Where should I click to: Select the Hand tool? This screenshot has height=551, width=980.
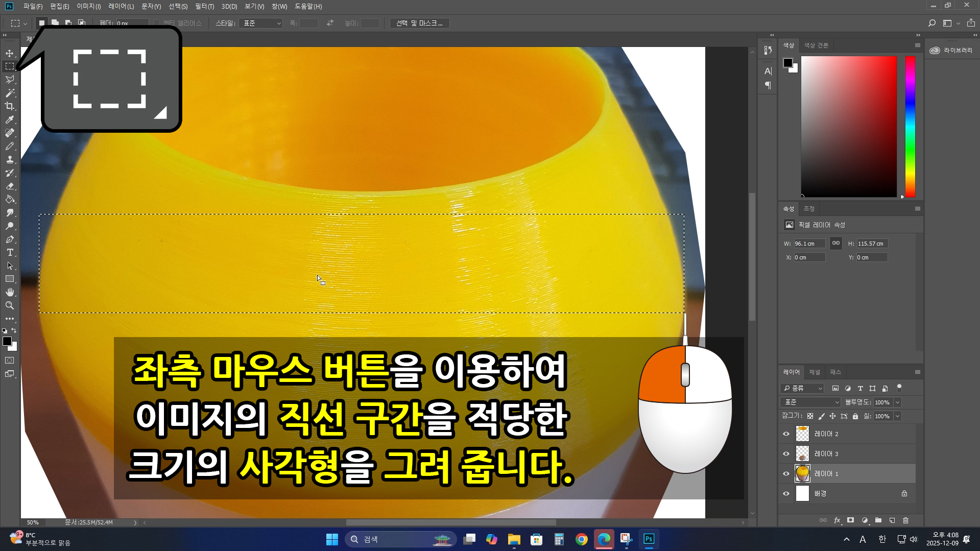click(10, 292)
